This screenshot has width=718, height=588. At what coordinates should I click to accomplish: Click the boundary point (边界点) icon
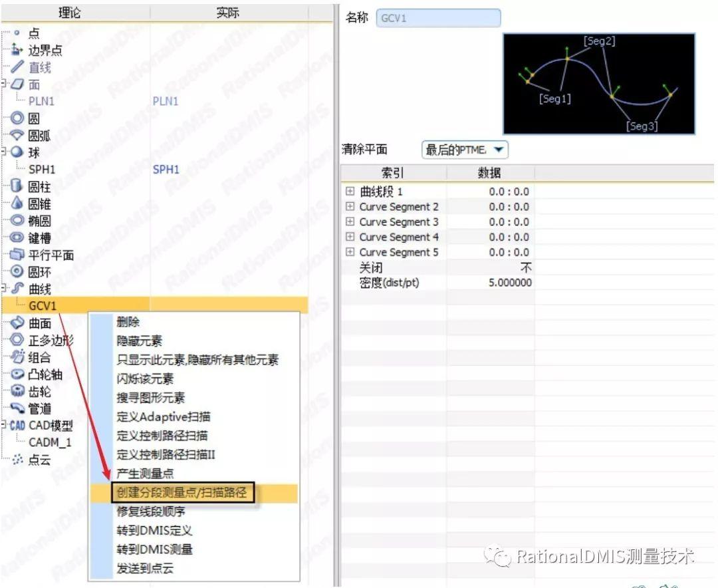(17, 50)
